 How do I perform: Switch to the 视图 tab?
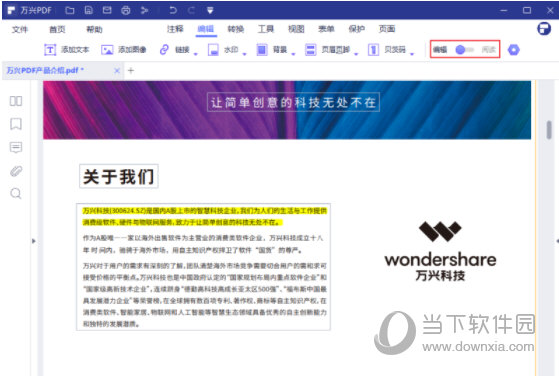[296, 29]
